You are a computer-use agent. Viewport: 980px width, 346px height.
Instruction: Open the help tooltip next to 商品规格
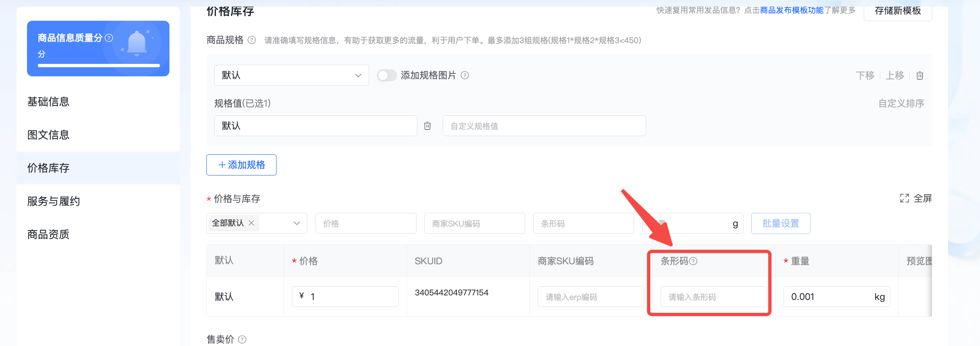pos(252,40)
